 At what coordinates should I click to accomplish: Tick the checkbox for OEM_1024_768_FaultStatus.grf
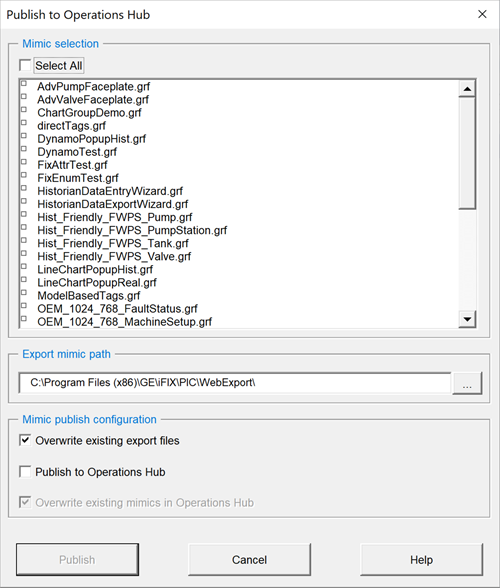coord(24,306)
